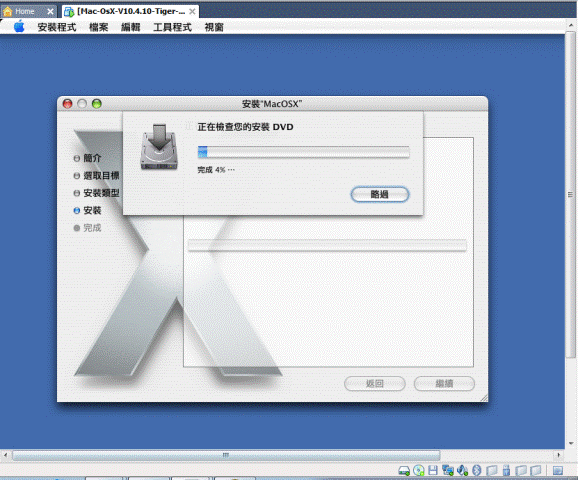The width and height of the screenshot is (578, 480).
Task: Click the sound card status icon
Action: click(x=462, y=470)
